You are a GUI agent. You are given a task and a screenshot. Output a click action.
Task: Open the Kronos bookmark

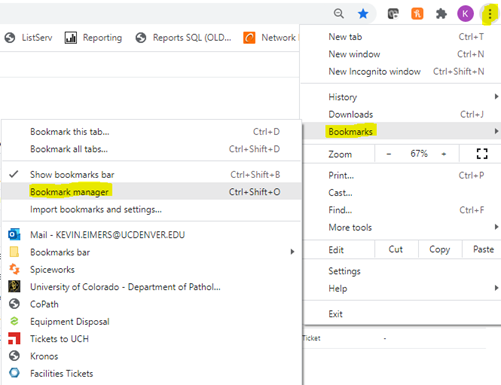152,356
